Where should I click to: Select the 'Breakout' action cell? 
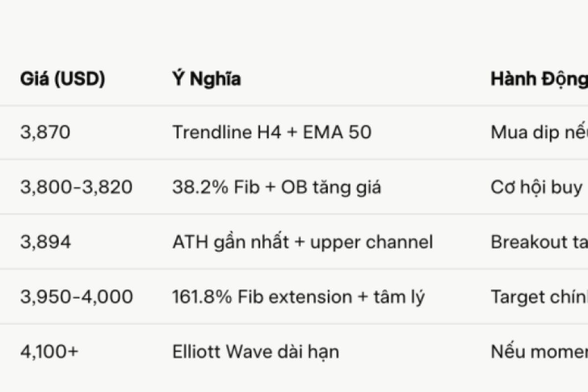539,242
